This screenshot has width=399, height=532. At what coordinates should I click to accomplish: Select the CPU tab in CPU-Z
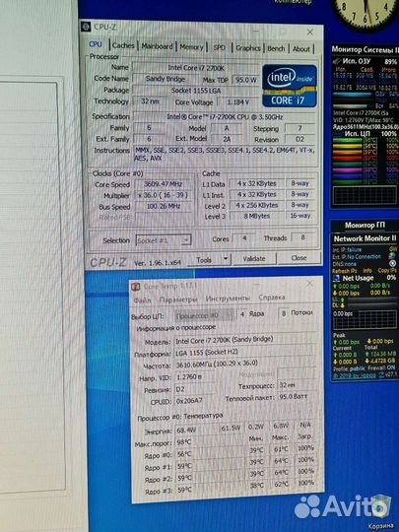click(96, 44)
